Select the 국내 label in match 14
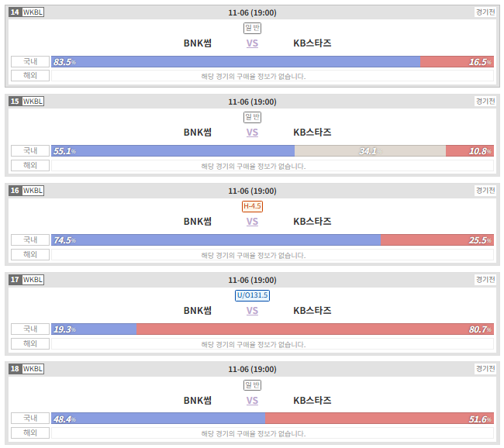The width and height of the screenshot is (504, 448). pyautogui.click(x=30, y=61)
